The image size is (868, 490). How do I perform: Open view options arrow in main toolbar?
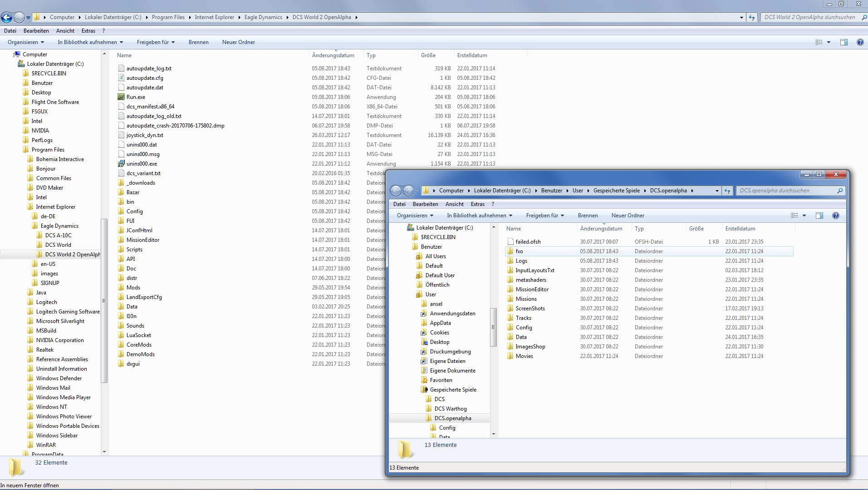click(829, 42)
